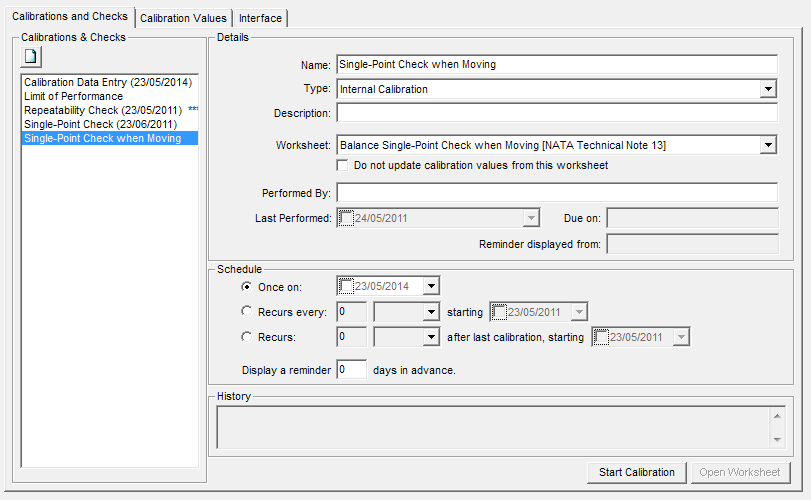Image resolution: width=811 pixels, height=500 pixels.
Task: Click the Performed By field
Action: pos(556,192)
